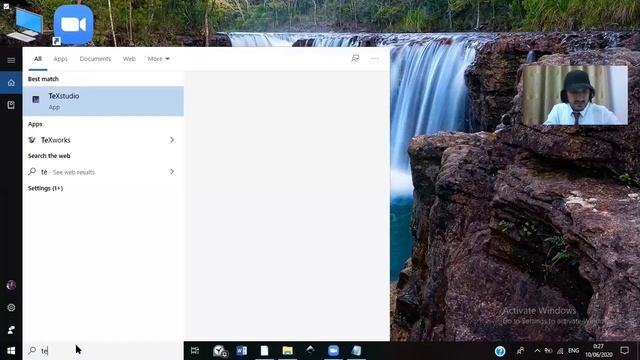Open the clock-badged app on taskbar
The height and width of the screenshot is (360, 640).
tap(220, 351)
